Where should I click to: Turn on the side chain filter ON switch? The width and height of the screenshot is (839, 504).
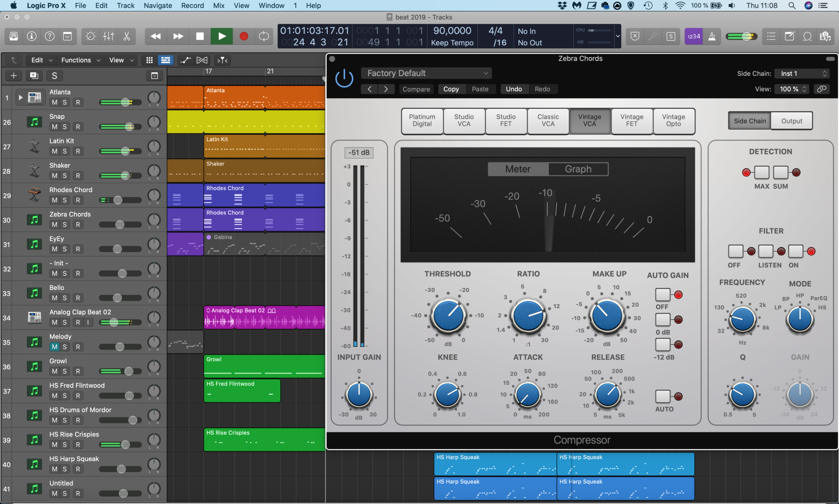[796, 251]
